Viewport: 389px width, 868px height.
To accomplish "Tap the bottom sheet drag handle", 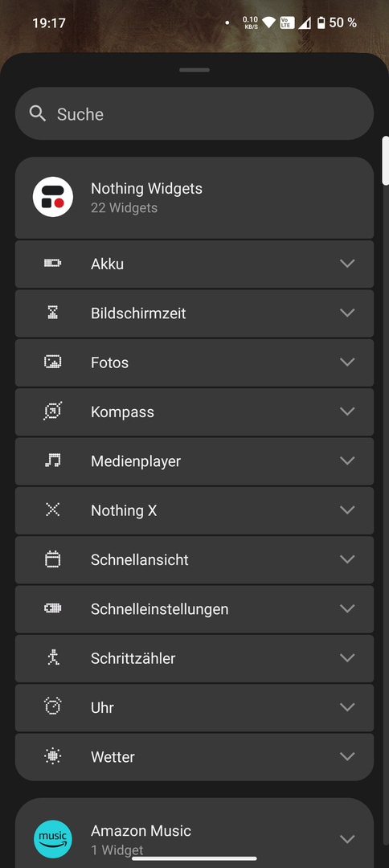I will pos(194,70).
